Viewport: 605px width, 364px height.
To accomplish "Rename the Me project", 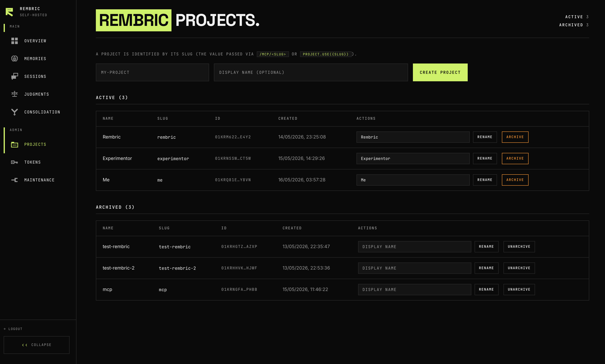I will point(485,180).
